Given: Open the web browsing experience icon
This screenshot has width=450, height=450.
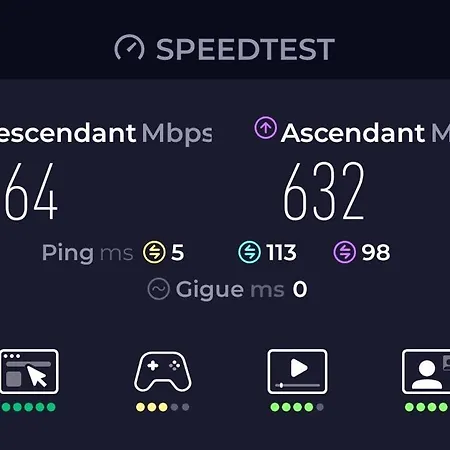Looking at the screenshot, I should (x=29, y=372).
